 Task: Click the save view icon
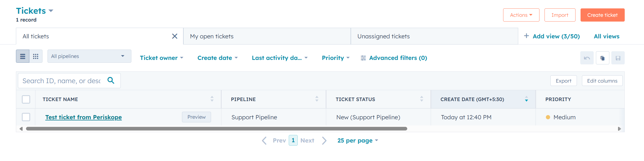point(618,58)
